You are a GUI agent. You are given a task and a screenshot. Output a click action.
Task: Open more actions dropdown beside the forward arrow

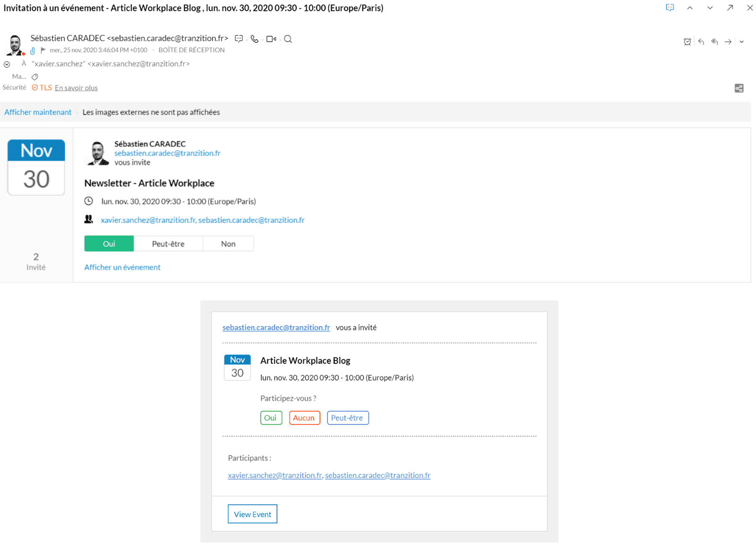click(x=741, y=42)
